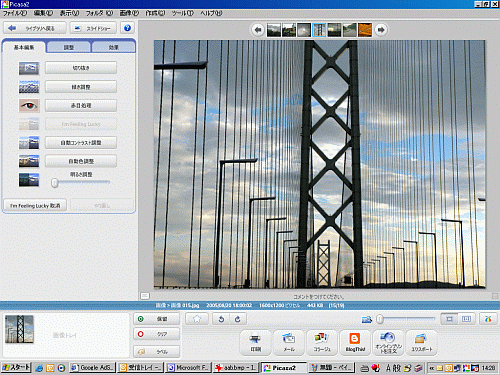Select the first filmstrip thumbnail

[x=274, y=30]
